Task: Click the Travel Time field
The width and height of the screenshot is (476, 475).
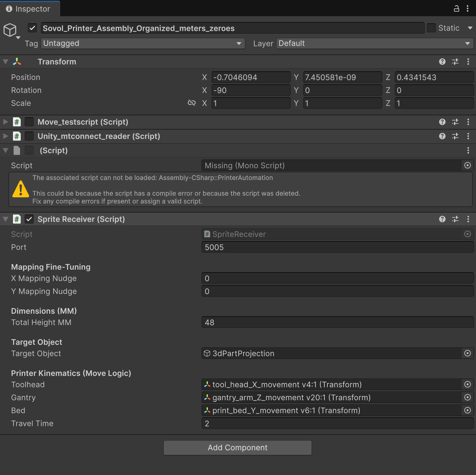Action: point(337,423)
